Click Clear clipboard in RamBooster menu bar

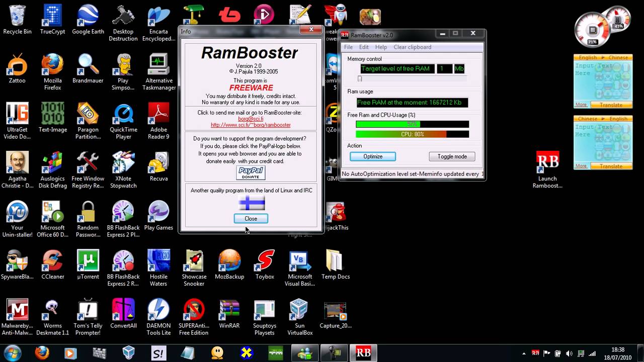click(412, 47)
